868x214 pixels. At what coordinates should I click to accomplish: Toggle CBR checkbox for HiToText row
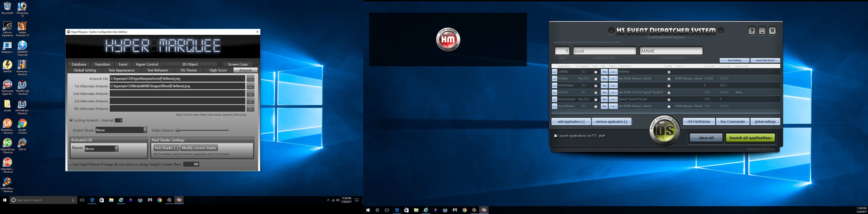(x=596, y=93)
